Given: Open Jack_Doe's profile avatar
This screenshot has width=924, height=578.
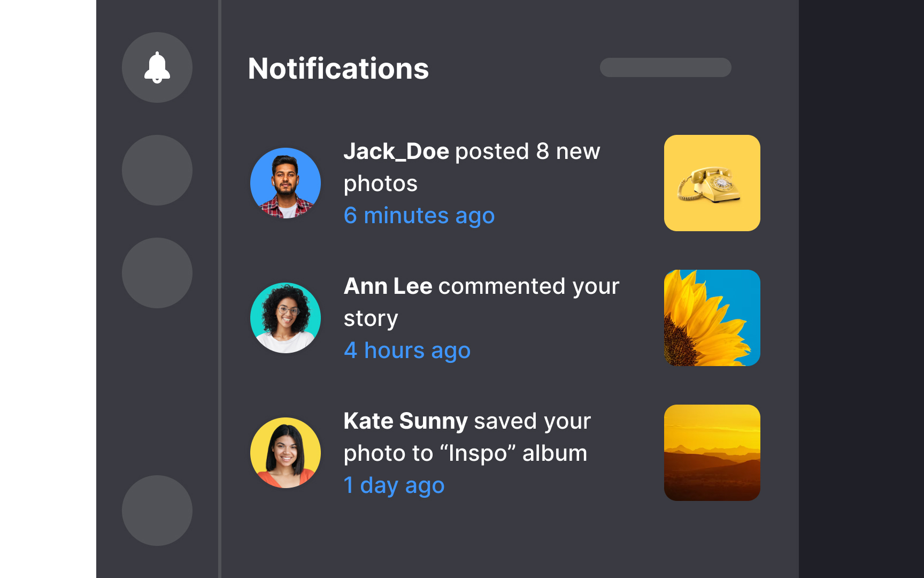Looking at the screenshot, I should [x=286, y=183].
